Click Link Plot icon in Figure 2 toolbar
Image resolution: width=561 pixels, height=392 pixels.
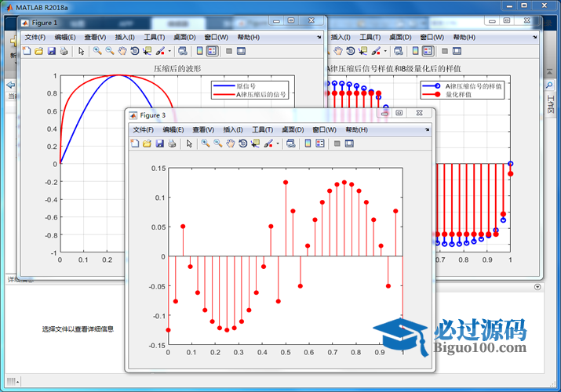point(399,51)
